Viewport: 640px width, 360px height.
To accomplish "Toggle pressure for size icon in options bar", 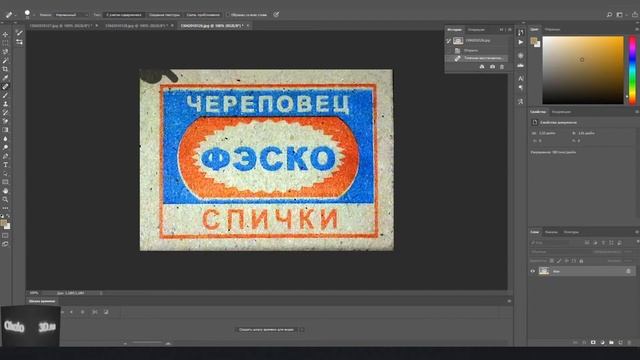I will click(x=276, y=15).
